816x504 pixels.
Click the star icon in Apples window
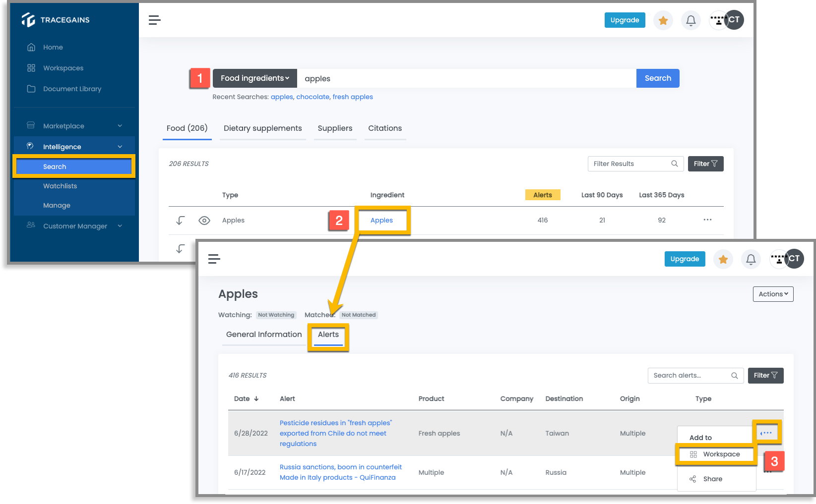[x=723, y=259]
